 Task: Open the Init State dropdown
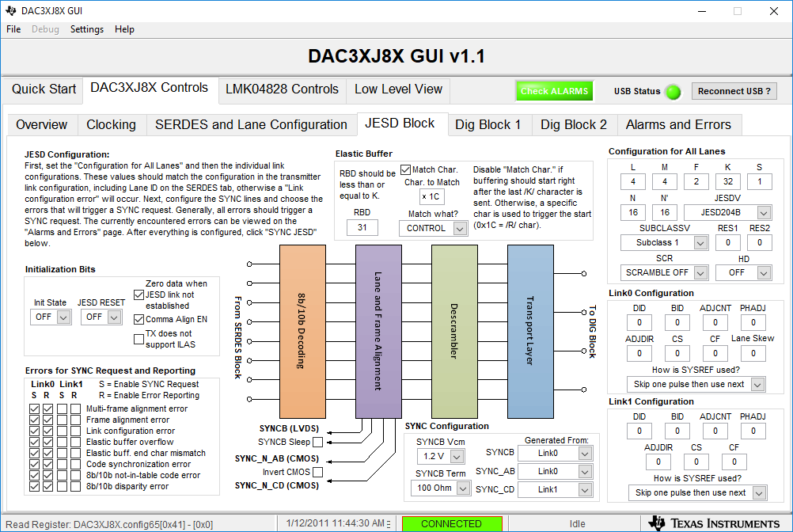(51, 317)
